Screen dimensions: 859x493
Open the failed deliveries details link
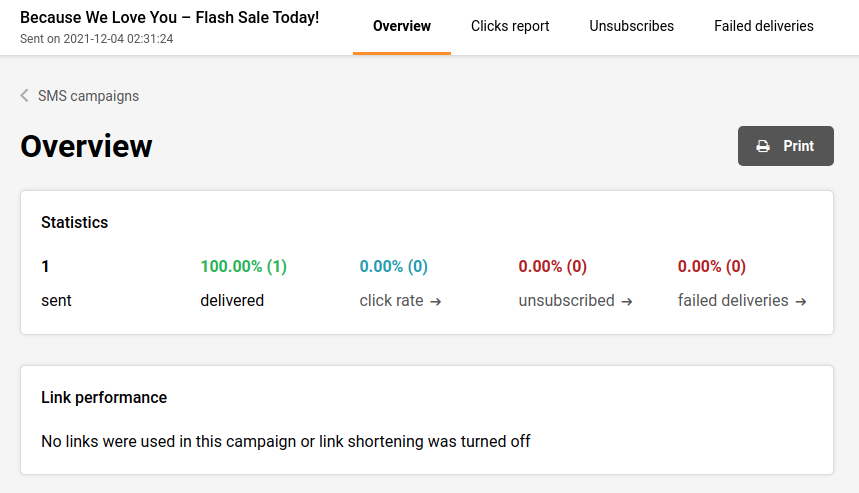click(x=733, y=300)
